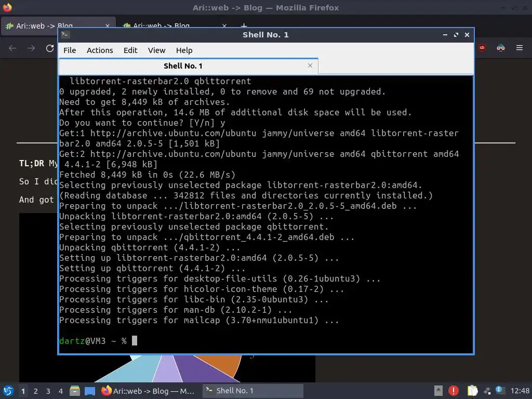
Task: Open removable media eject tray icon
Action: (438, 391)
